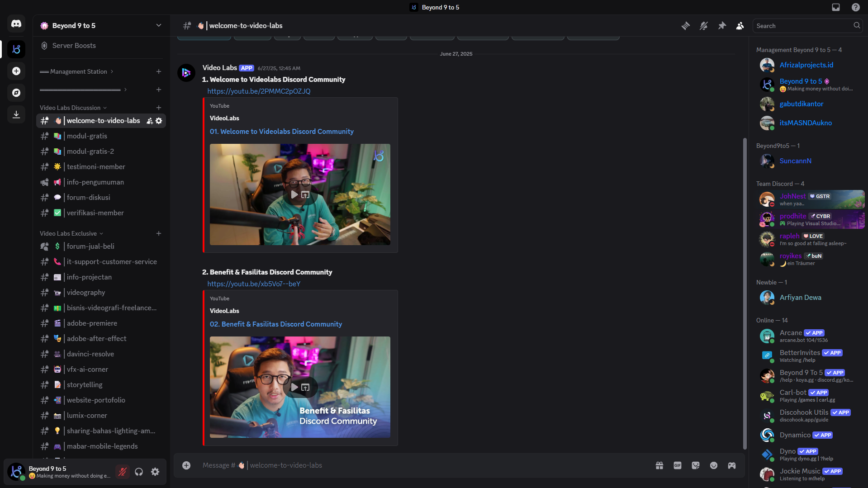Open the Benefit & Fasilitas video popout icon
The image size is (868, 488).
click(306, 387)
